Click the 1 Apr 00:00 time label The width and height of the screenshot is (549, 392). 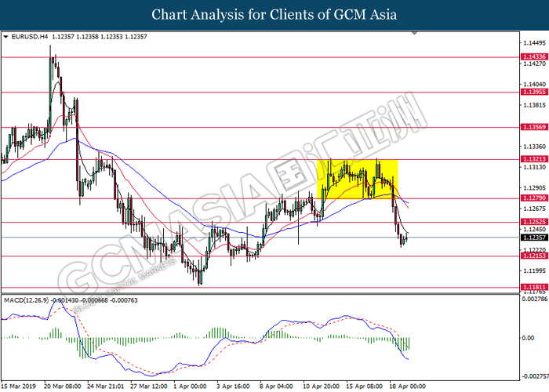click(x=191, y=387)
